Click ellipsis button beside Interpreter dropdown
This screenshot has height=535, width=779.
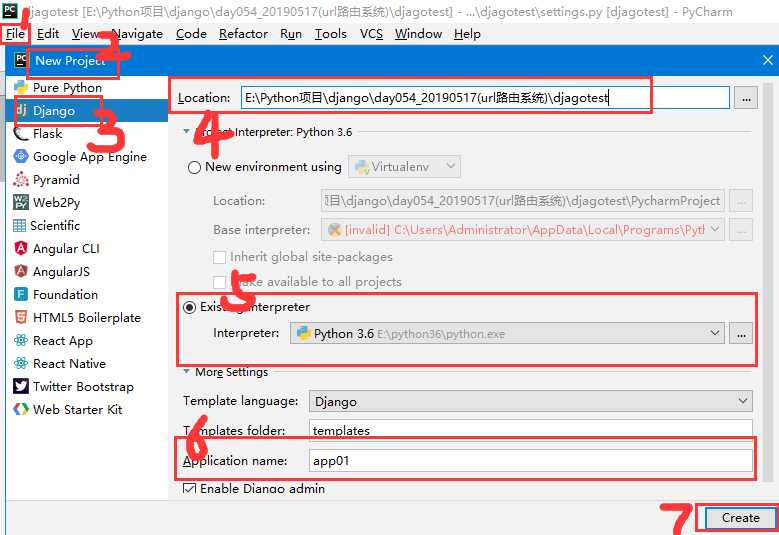coord(741,334)
